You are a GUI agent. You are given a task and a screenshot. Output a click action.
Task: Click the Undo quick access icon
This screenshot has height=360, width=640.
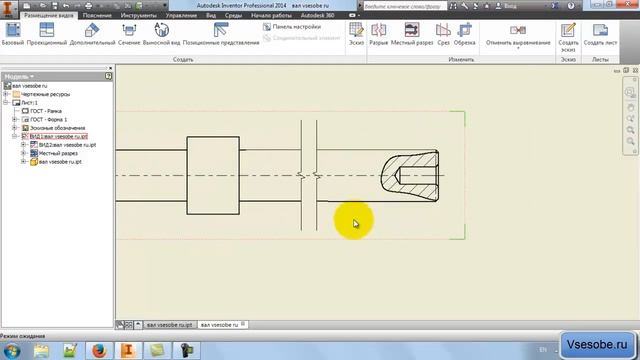66,6
